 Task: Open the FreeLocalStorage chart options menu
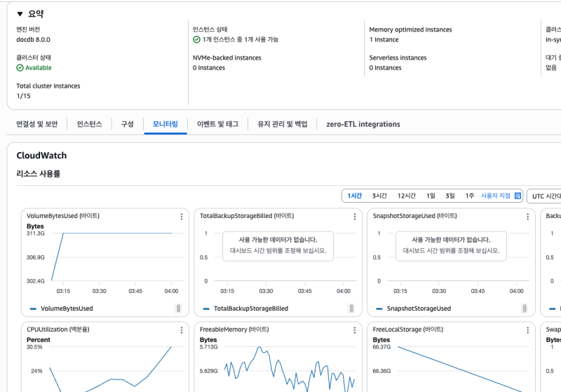[x=527, y=330]
